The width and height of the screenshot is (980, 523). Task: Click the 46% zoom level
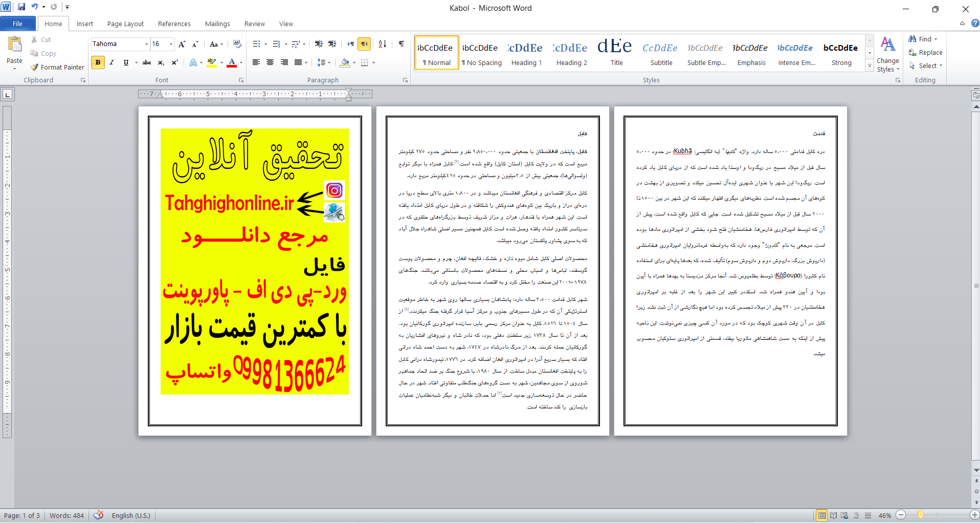pos(885,515)
